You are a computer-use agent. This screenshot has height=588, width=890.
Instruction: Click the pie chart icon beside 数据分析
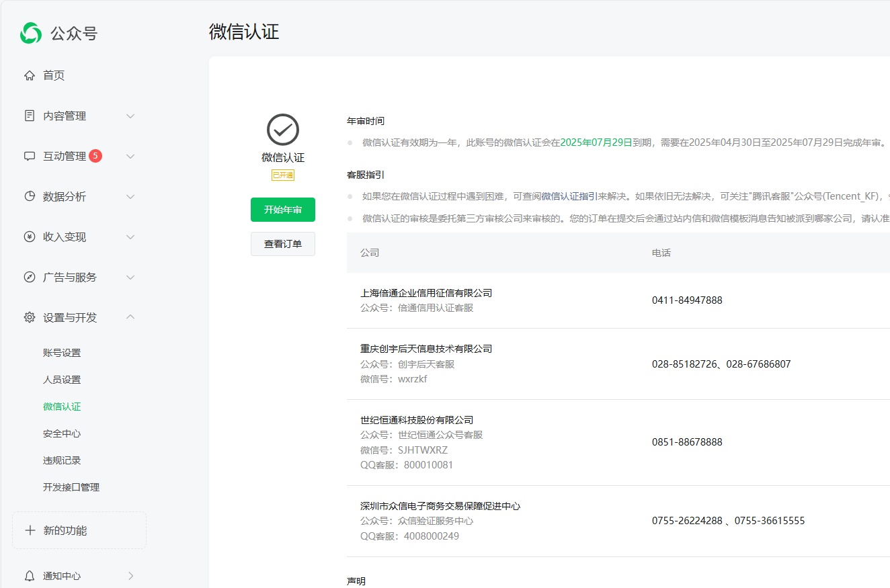coord(30,196)
